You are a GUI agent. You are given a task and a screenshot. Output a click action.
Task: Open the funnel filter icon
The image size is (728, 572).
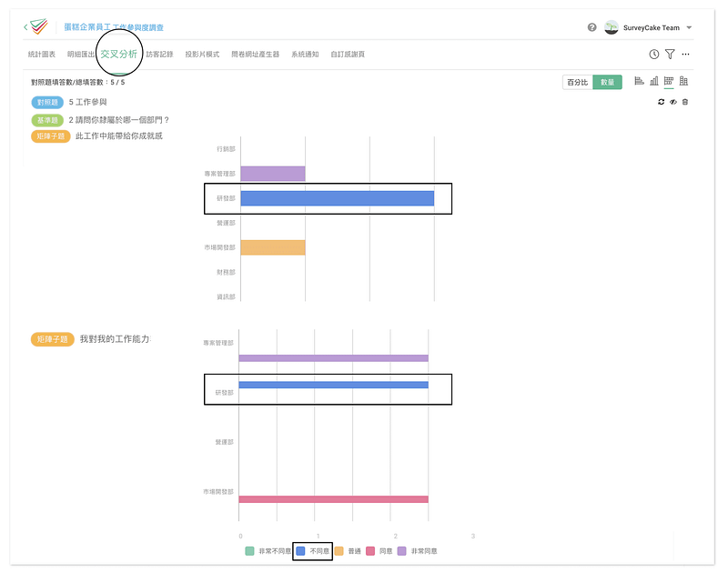(670, 55)
